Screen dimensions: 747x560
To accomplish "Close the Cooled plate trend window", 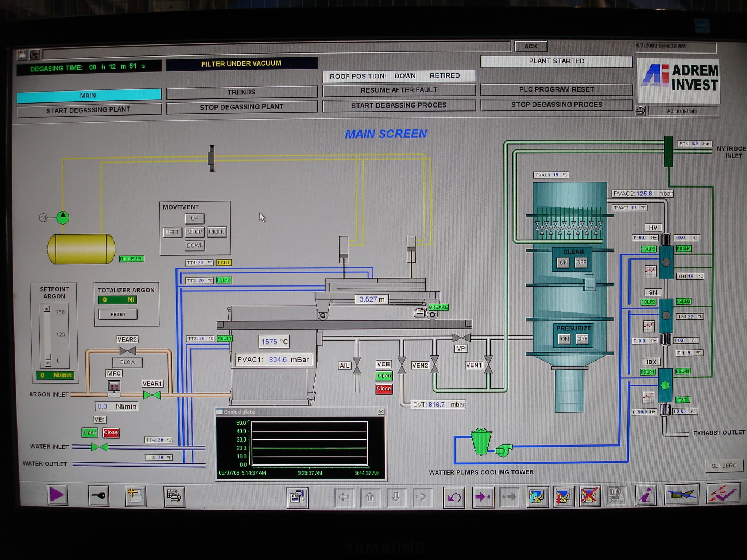I will click(381, 412).
